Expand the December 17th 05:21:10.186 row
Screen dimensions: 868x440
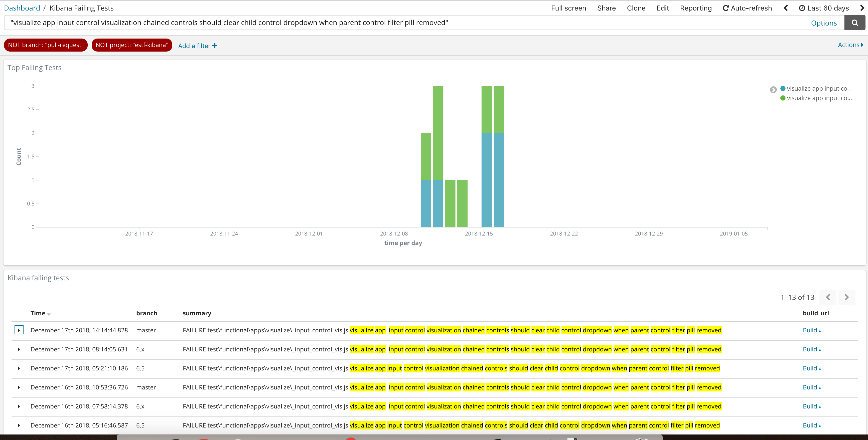point(19,368)
